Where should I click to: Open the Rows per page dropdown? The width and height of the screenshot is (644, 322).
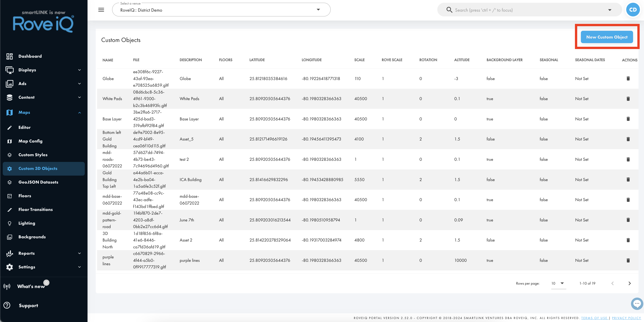558,283
